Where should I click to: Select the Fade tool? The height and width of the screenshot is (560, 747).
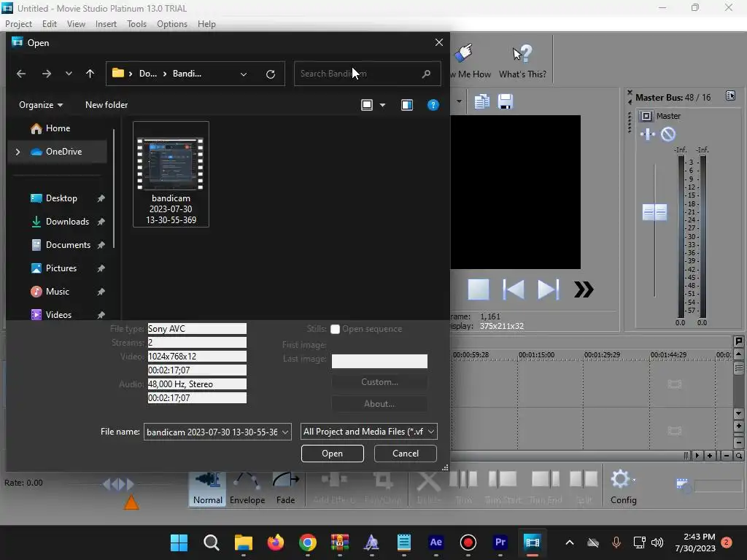point(286,489)
